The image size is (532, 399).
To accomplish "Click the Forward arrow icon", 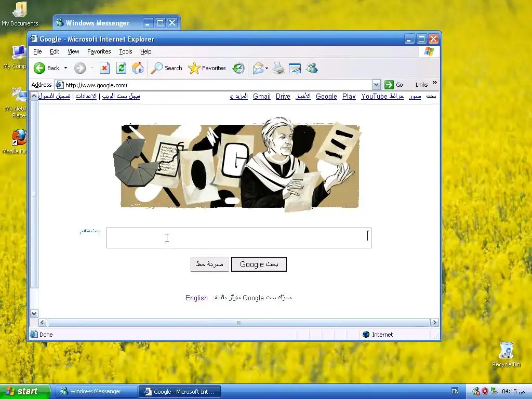I will point(80,68).
